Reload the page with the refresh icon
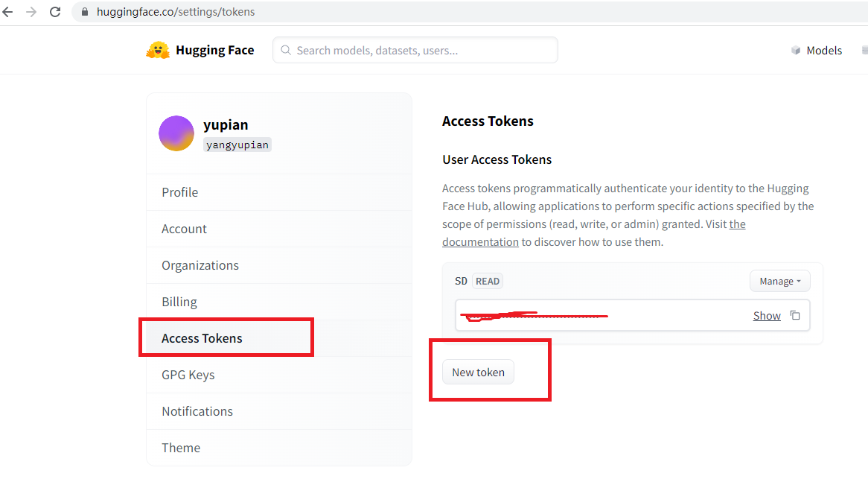The image size is (868, 485). tap(55, 12)
